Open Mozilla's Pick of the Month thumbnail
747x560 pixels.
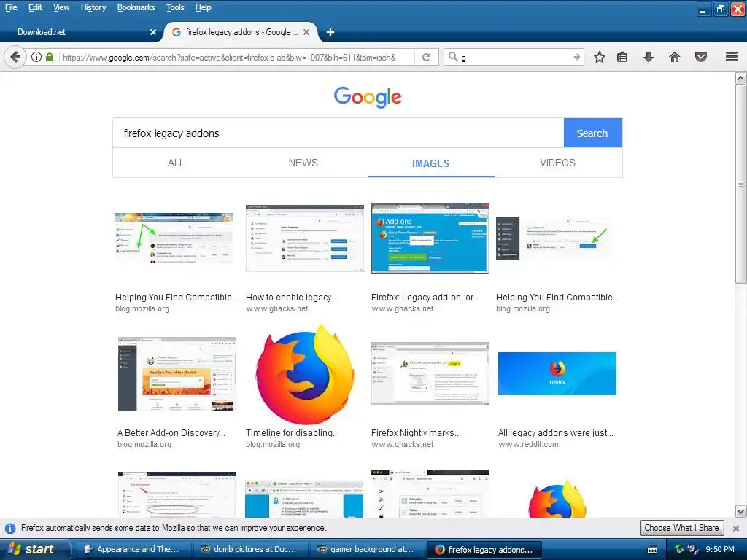coord(177,374)
